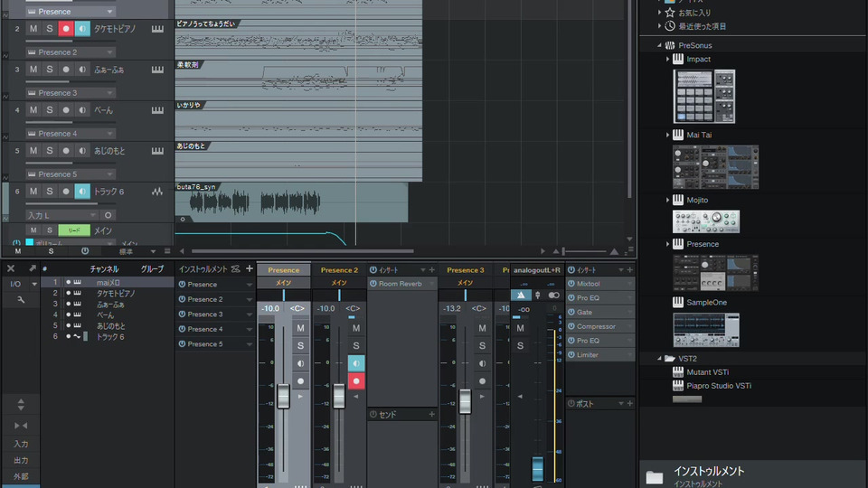Viewport: 868px width, 488px height.
Task: Open 入力 L input selector of トラック 6
Action: (62, 215)
